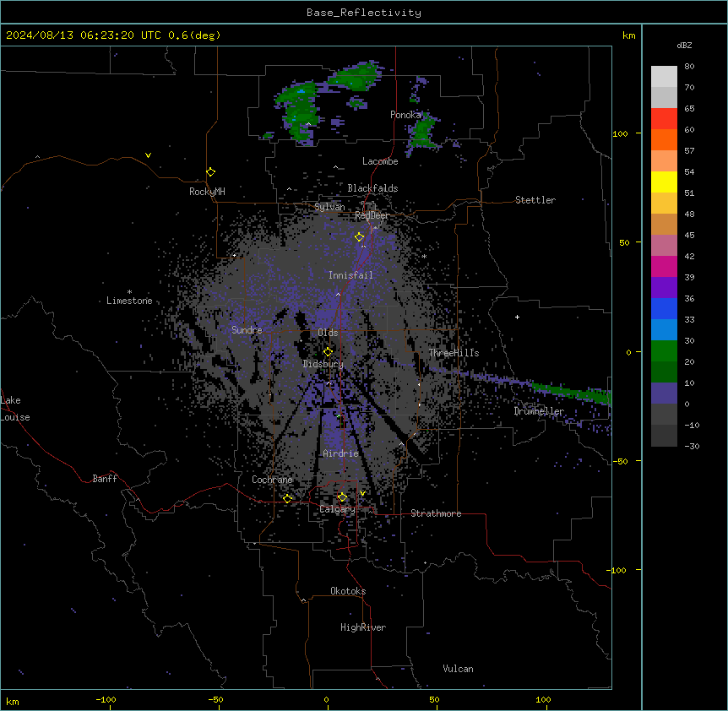Select the Airdrie label
The height and width of the screenshot is (711, 728).
341,453
